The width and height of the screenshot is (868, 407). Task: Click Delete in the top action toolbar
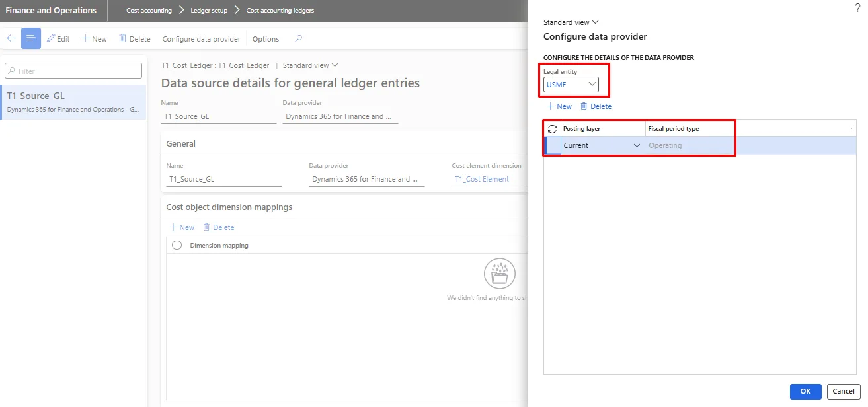134,39
